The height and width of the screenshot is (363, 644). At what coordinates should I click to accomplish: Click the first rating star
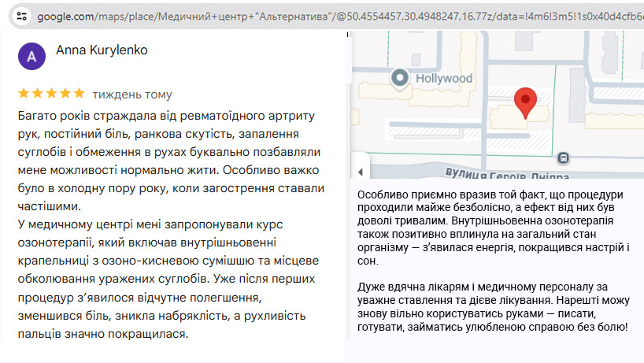click(24, 94)
